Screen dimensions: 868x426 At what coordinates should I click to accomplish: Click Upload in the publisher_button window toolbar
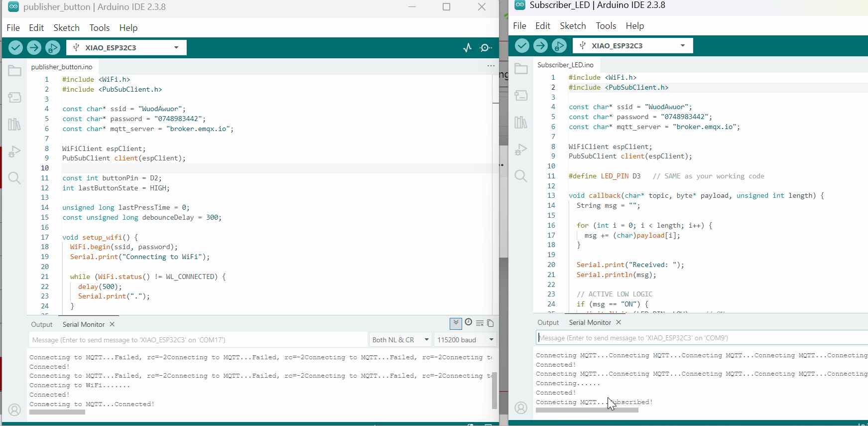[x=34, y=48]
